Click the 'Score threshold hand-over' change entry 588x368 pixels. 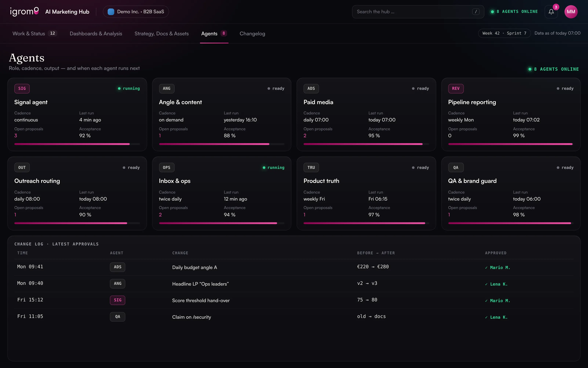click(201, 301)
